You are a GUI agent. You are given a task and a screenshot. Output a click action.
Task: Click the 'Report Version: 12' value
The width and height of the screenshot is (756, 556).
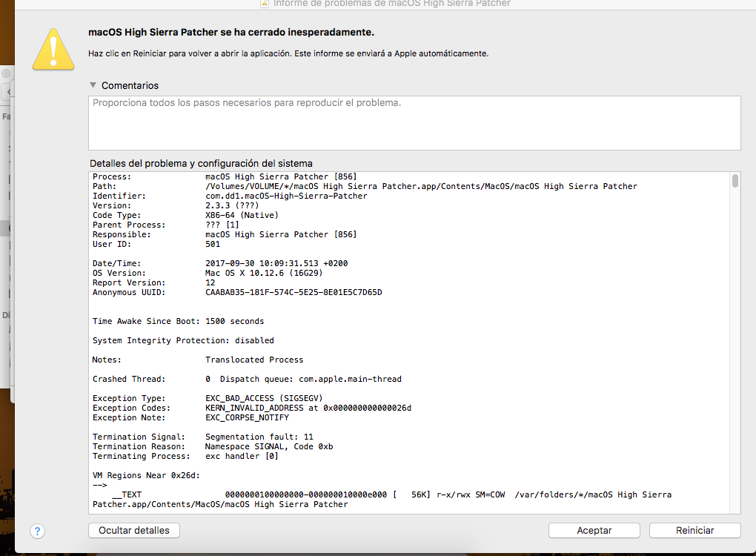pyautogui.click(x=210, y=282)
